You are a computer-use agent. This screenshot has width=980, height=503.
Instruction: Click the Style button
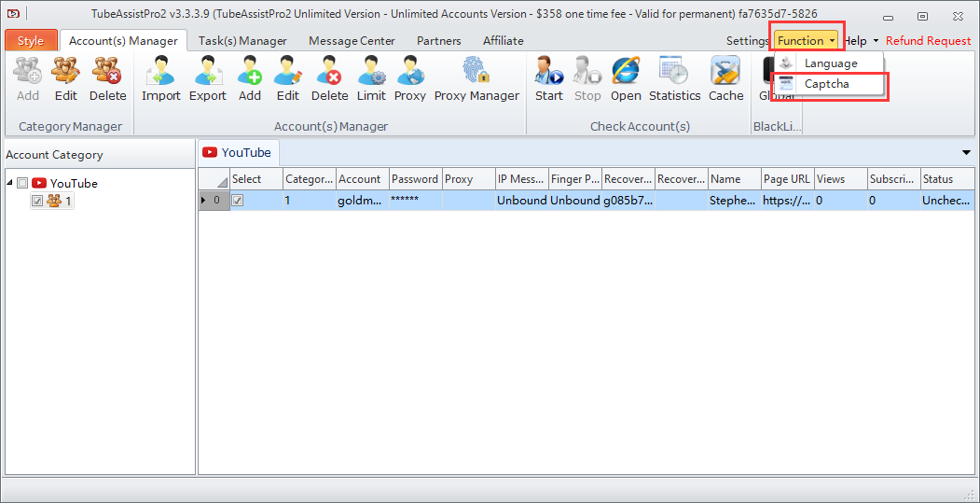click(x=31, y=41)
